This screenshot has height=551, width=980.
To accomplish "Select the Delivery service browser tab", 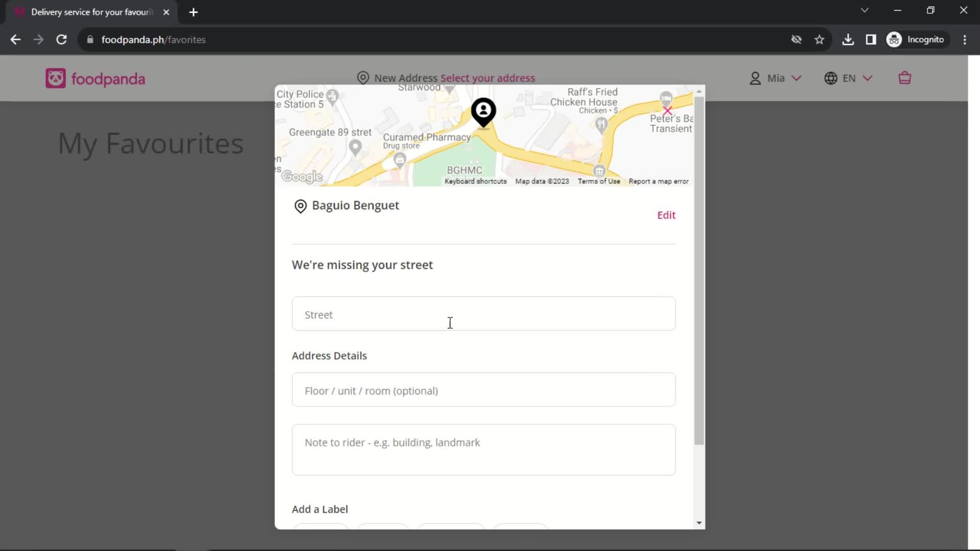I will click(x=92, y=12).
